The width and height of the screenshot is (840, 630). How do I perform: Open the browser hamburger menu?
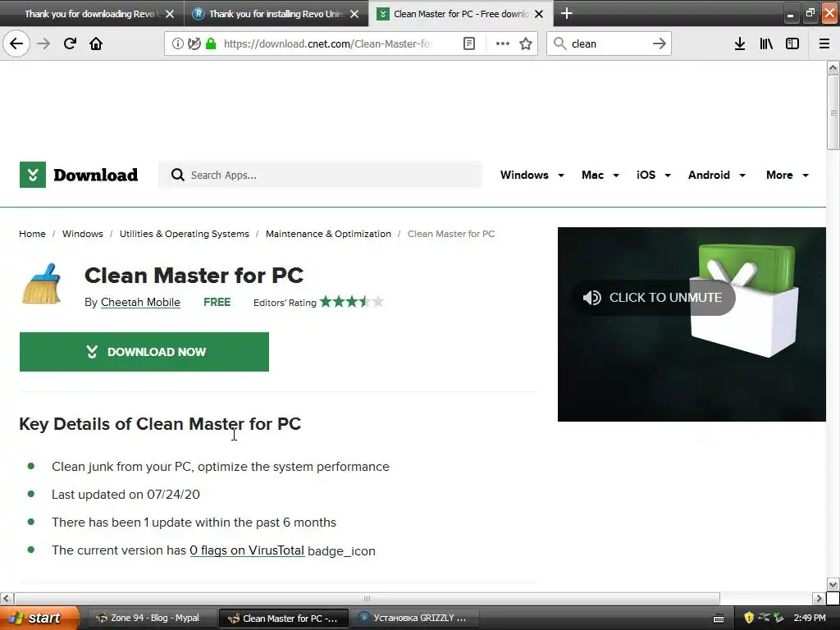click(x=824, y=43)
